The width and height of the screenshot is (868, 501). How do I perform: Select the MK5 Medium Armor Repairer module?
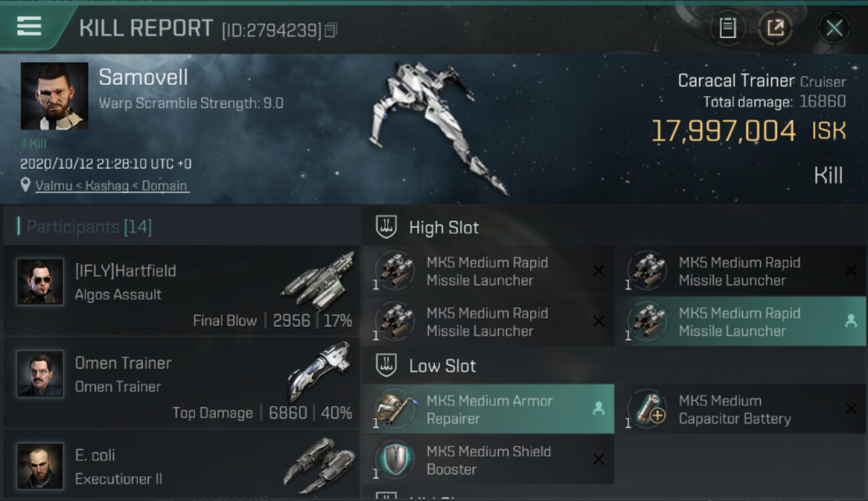pos(489,409)
